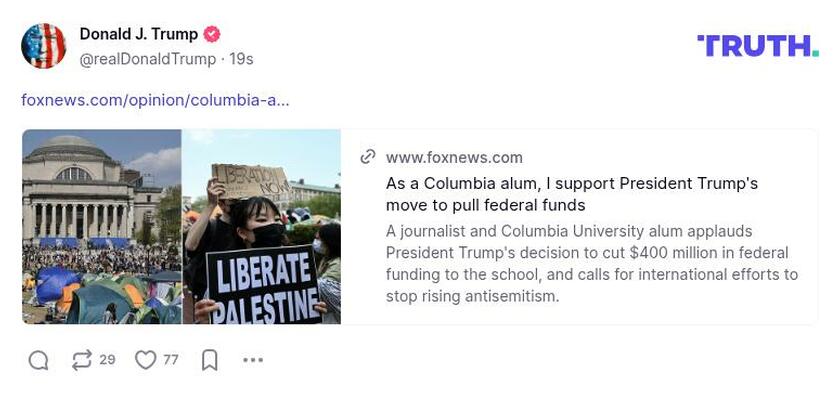Viewport: 840px width, 406px height.
Task: Click the "Donald J. Trump" display name
Action: (x=138, y=34)
